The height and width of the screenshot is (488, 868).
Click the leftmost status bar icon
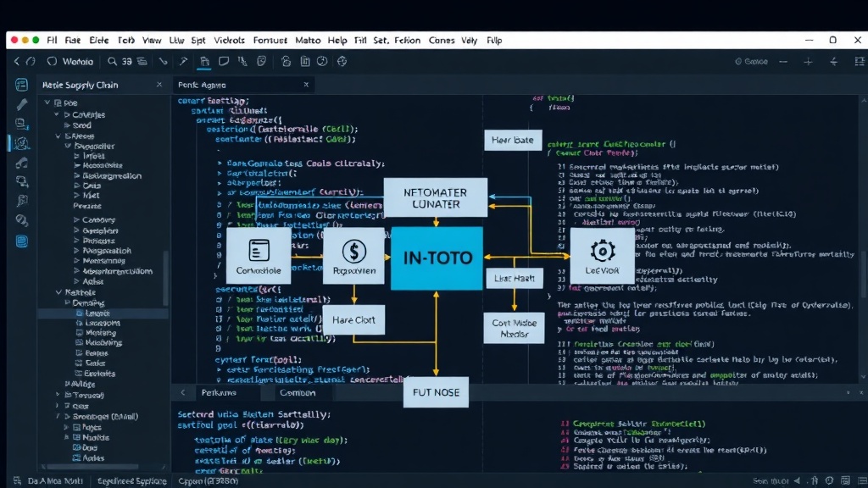17,481
